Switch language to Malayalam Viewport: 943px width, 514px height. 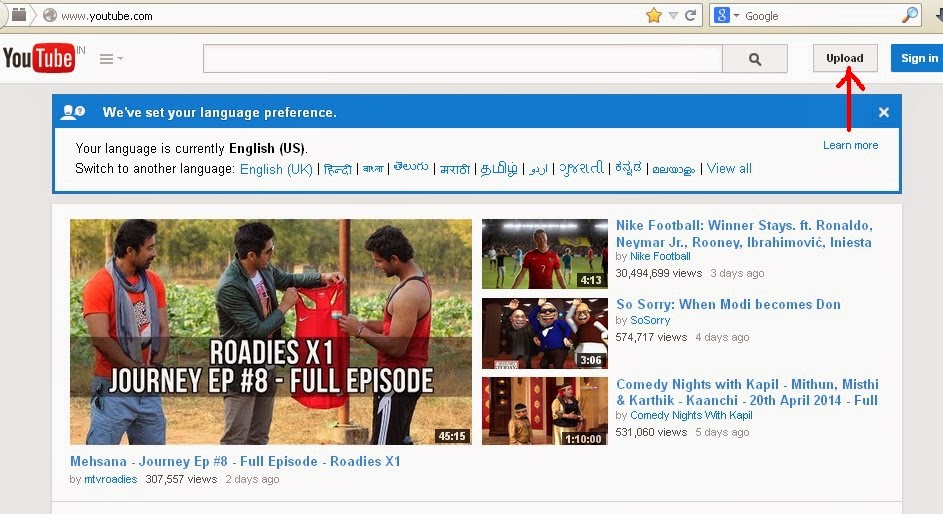pos(674,170)
